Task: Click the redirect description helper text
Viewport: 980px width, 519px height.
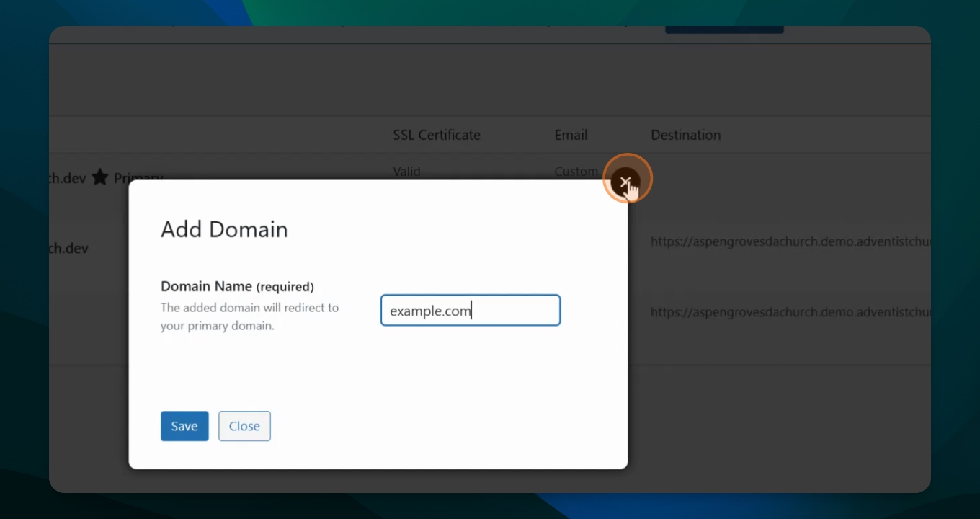Action: (249, 316)
